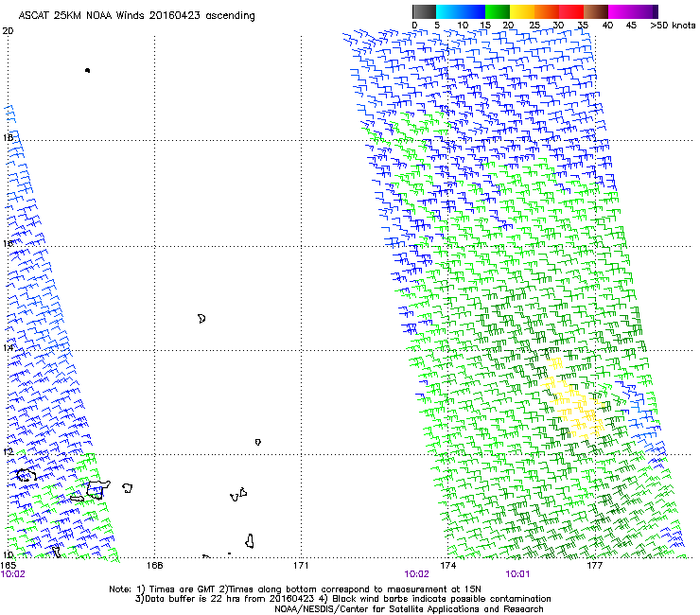Click the longitude label '171'
This screenshot has height=615, width=700.
tap(301, 566)
